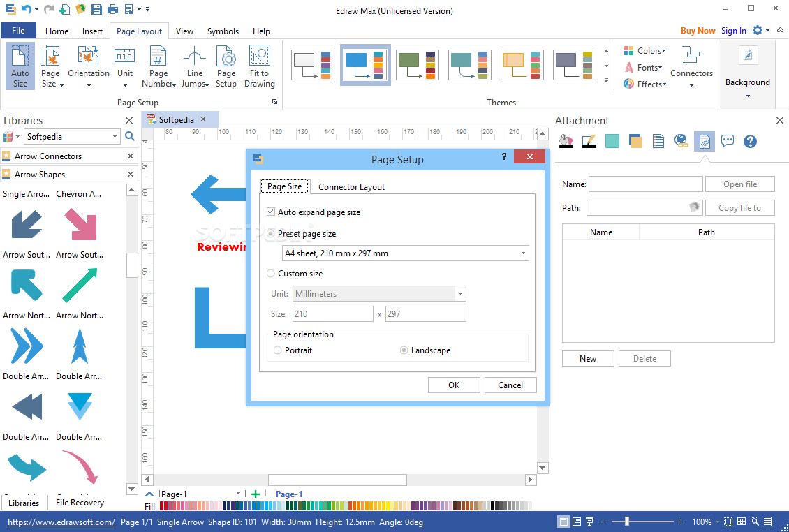Click the attachment Name input field
The width and height of the screenshot is (789, 532).
pos(646,184)
